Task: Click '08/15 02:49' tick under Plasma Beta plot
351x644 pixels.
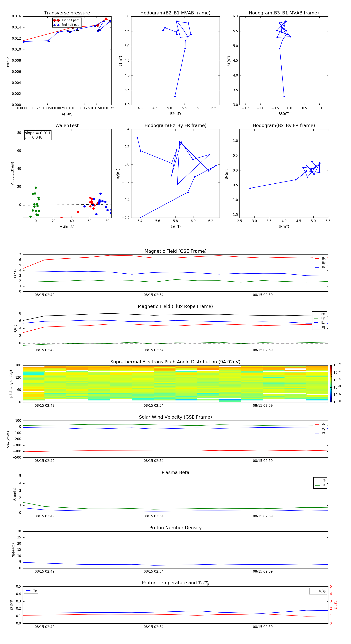Action: pos(44,516)
